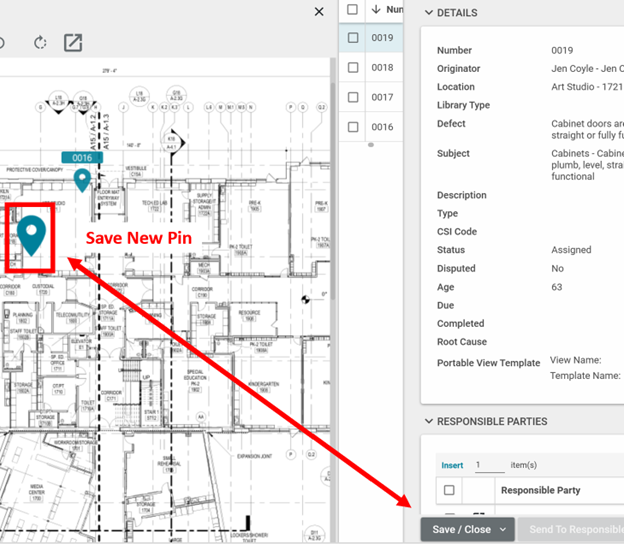Click the insert item count field
This screenshot has width=624, height=544.
489,465
